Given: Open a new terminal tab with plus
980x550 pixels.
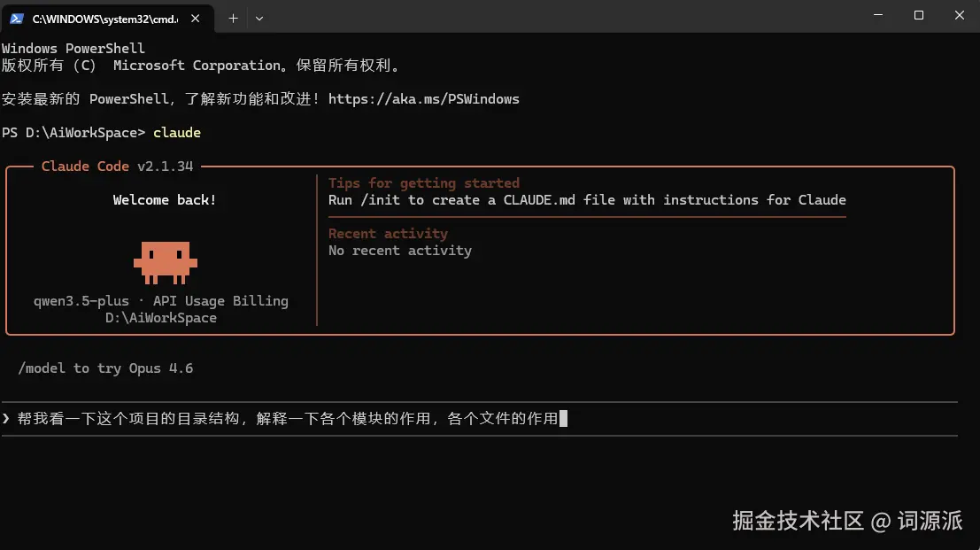Looking at the screenshot, I should coord(233,19).
